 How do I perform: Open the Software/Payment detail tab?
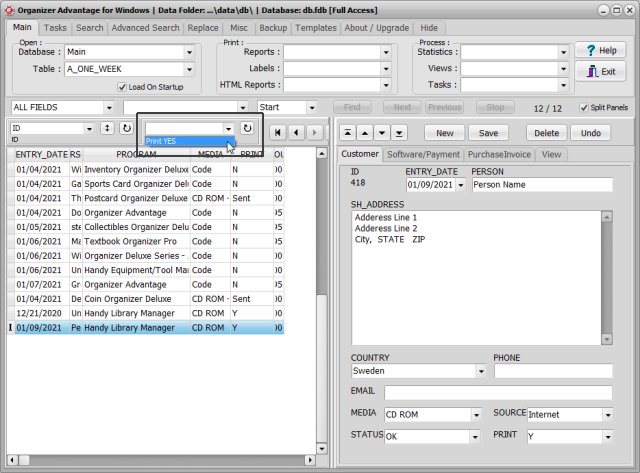423,154
